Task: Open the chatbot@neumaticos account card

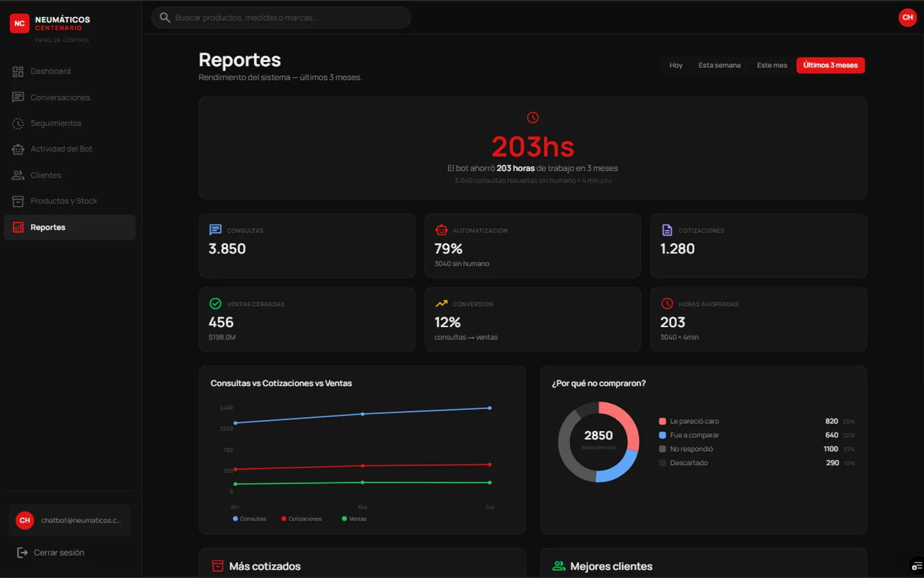Action: point(69,520)
